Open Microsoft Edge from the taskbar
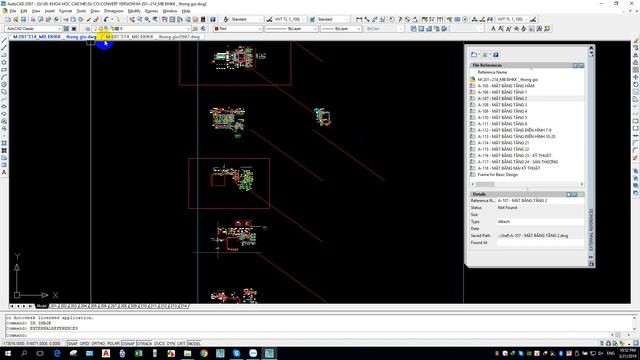This screenshot has height=360, width=640. 57,353
